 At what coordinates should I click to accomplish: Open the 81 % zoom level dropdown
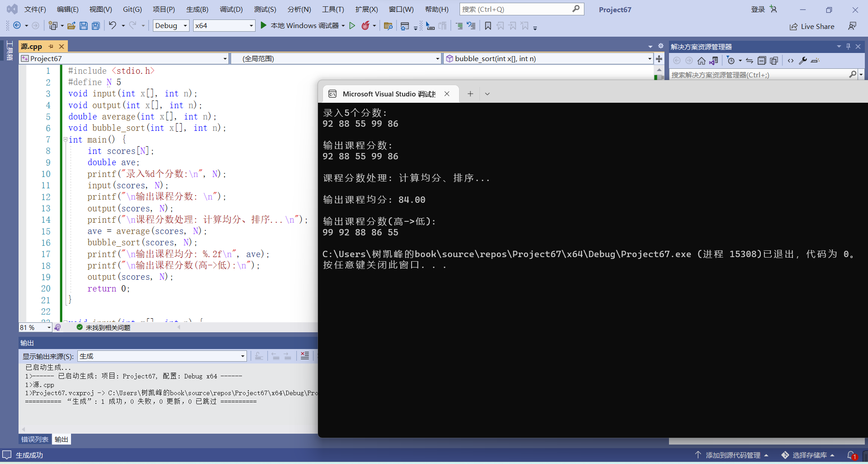click(35, 327)
